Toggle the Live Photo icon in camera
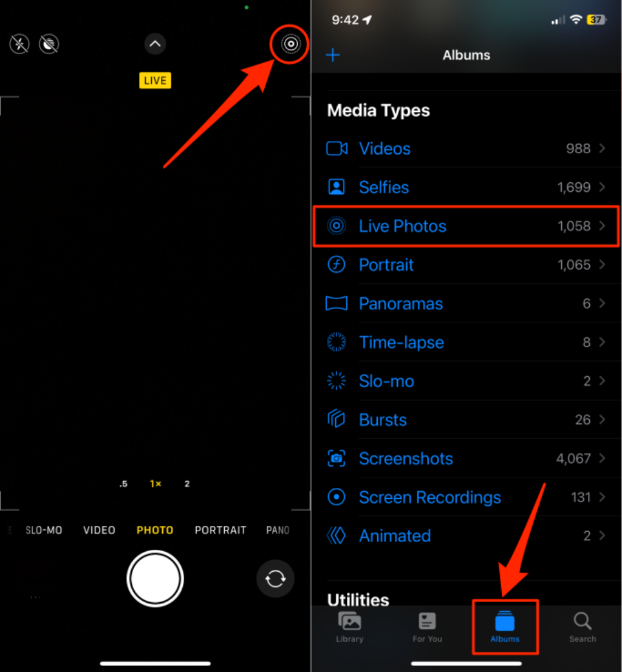 [290, 44]
